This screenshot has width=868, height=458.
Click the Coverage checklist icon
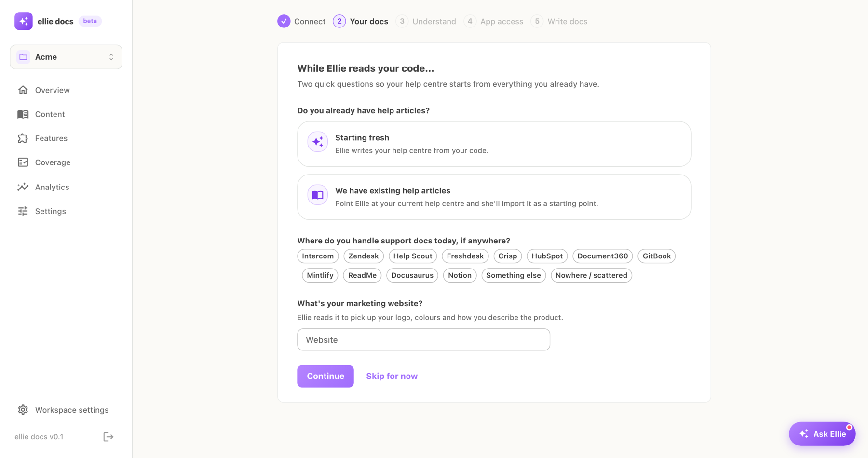tap(23, 162)
